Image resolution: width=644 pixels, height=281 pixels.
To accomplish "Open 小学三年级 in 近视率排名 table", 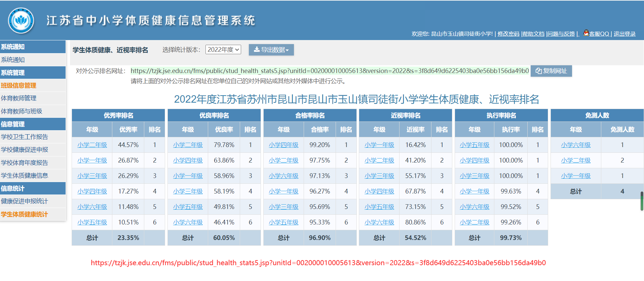I will click(x=379, y=176).
